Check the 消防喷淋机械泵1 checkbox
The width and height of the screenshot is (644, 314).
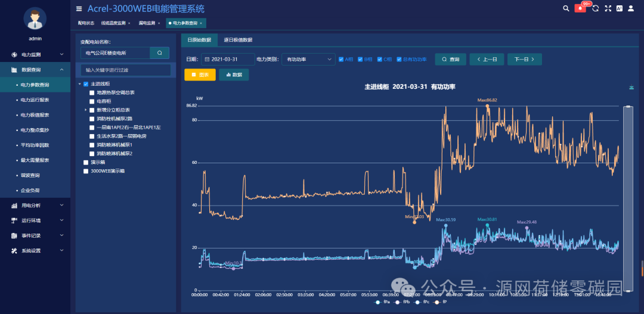(x=92, y=145)
